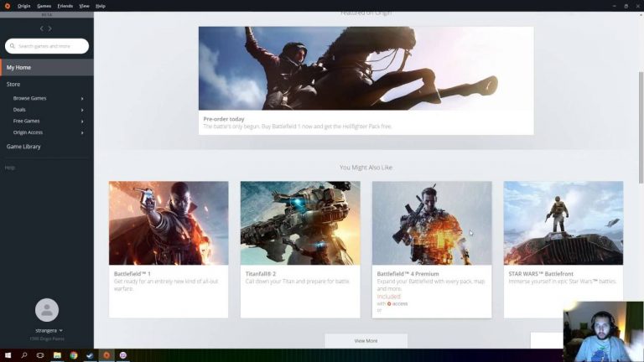Open the strangera account dropdown
This screenshot has height=362, width=644.
pos(49,330)
